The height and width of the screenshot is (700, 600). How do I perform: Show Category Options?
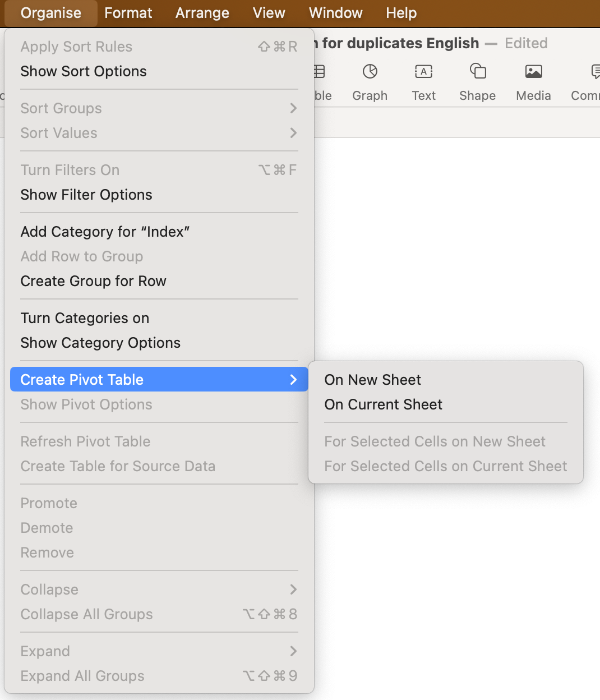100,343
